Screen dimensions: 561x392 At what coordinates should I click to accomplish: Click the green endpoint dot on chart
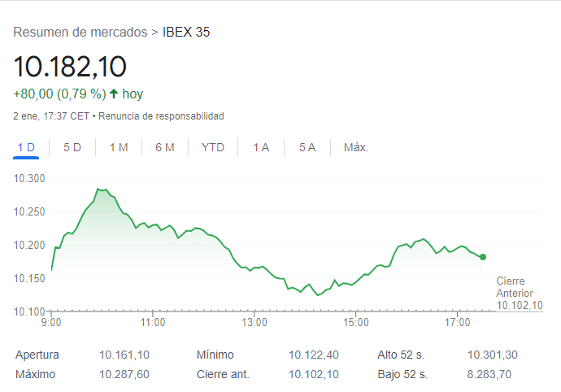[483, 257]
